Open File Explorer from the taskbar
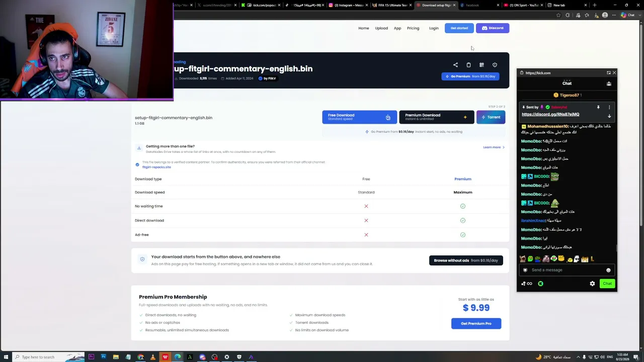This screenshot has height=362, width=644. (x=116, y=357)
